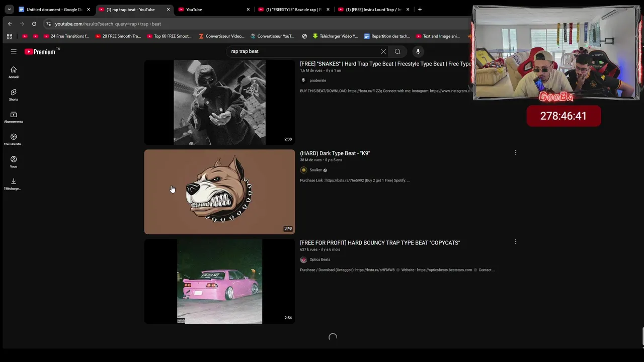
Task: Open the K9 pitbull video thumbnail
Action: pyautogui.click(x=219, y=192)
